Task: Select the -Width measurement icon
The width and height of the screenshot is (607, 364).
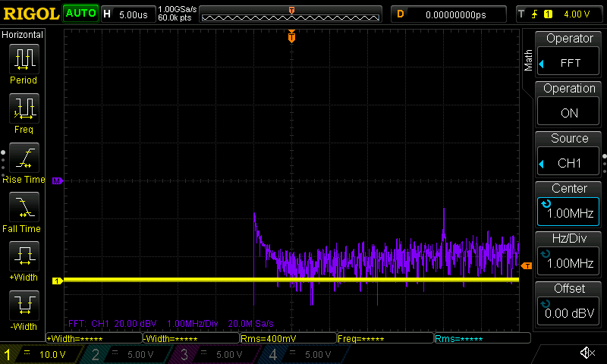Action: [24, 306]
